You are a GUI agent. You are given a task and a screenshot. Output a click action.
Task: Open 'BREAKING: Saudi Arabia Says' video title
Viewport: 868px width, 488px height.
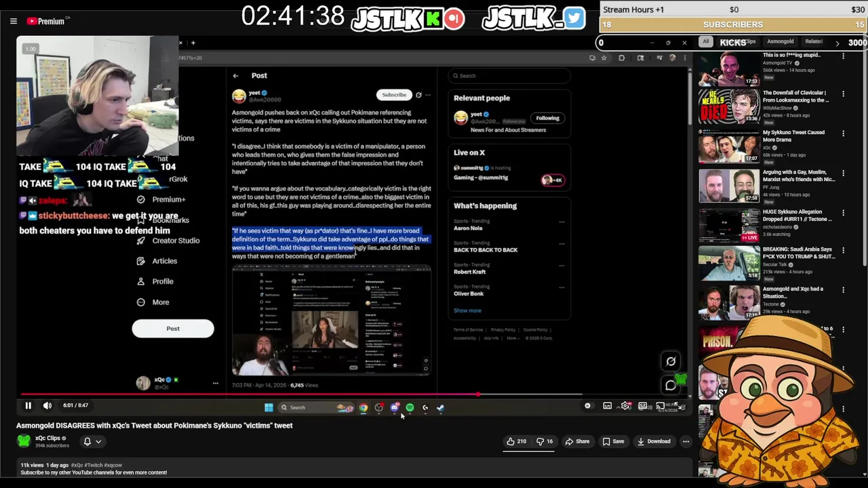(798, 253)
